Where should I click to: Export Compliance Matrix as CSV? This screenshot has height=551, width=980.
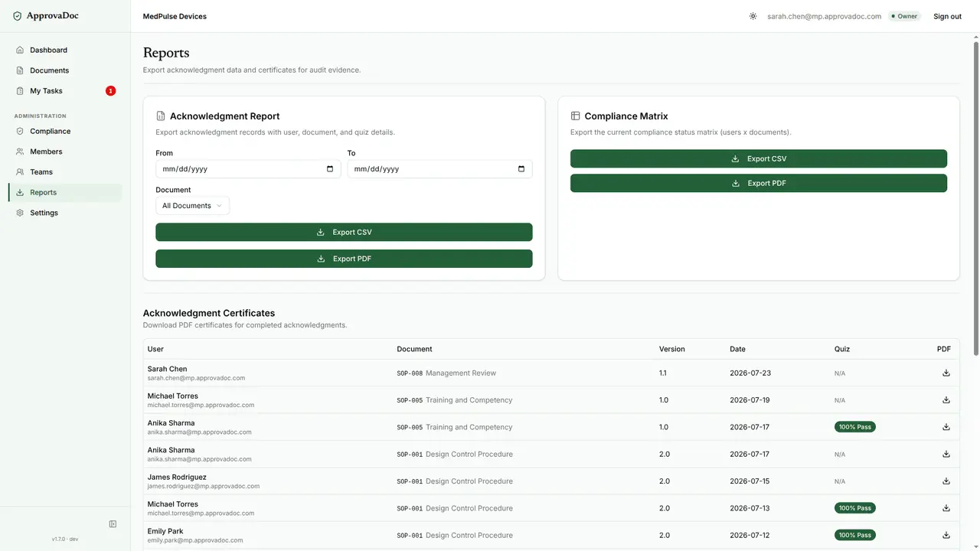pyautogui.click(x=759, y=158)
